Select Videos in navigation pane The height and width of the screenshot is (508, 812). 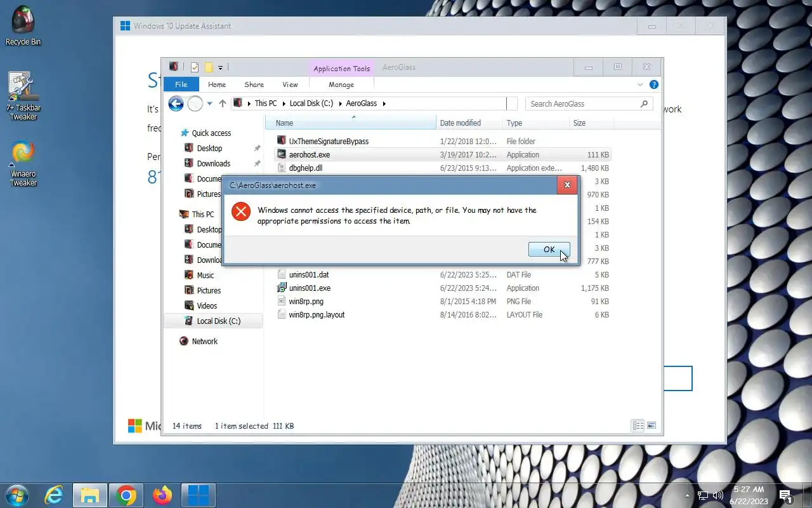(207, 306)
